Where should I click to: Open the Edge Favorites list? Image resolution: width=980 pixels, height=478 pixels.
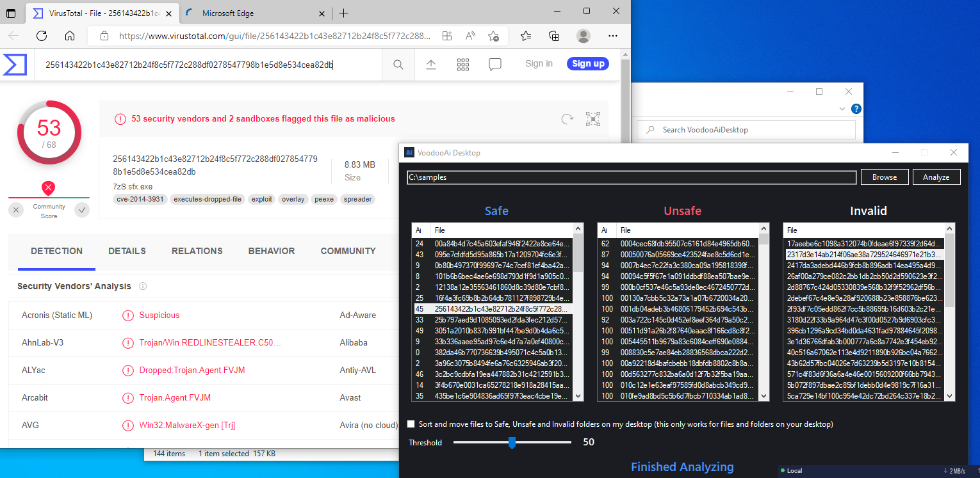tap(526, 36)
